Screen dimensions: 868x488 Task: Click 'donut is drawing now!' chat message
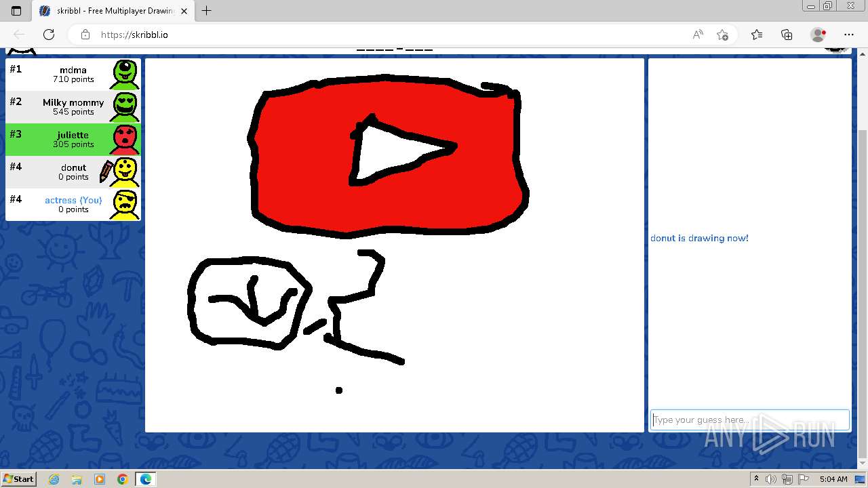tap(699, 239)
